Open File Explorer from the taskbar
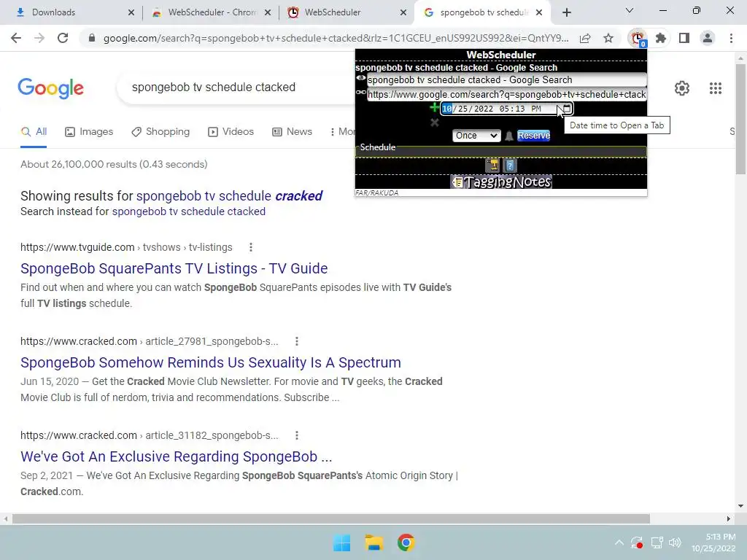 click(374, 542)
